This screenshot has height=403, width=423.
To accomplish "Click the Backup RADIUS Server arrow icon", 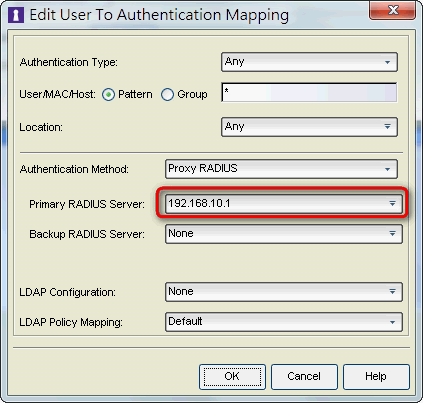I will (x=392, y=234).
